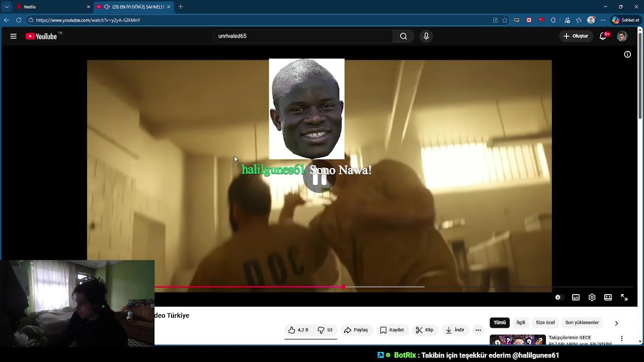The image size is (644, 362).
Task: Open the favorites list icon
Action: click(x=579, y=20)
